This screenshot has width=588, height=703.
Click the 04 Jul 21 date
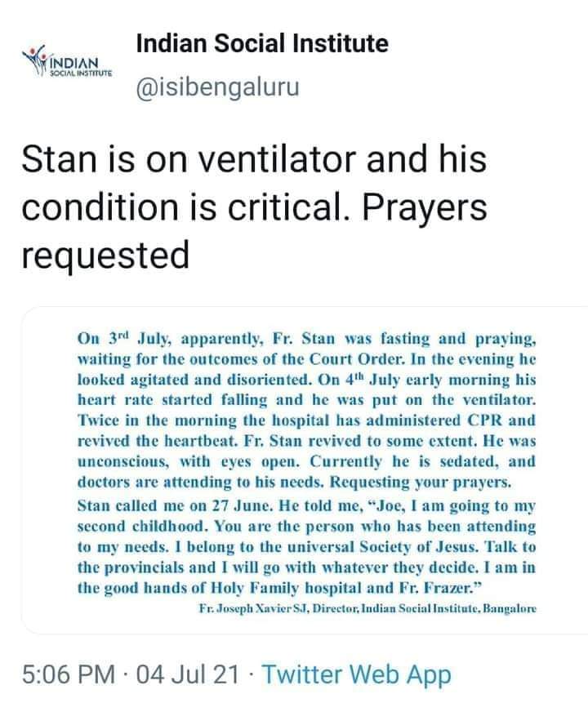189,674
